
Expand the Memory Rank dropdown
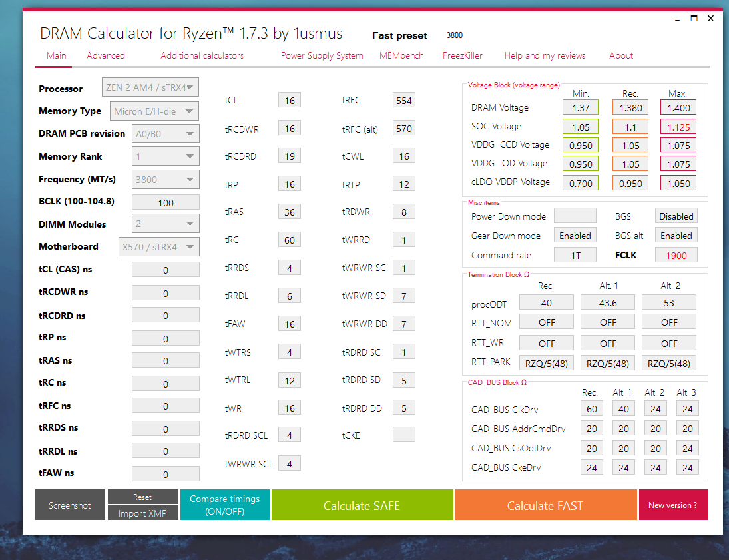tap(166, 156)
